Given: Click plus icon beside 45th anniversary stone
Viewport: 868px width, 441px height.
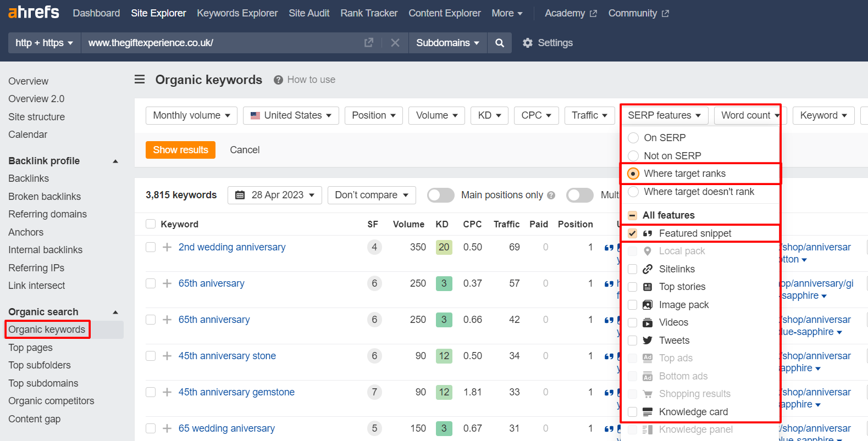Looking at the screenshot, I should [x=167, y=356].
